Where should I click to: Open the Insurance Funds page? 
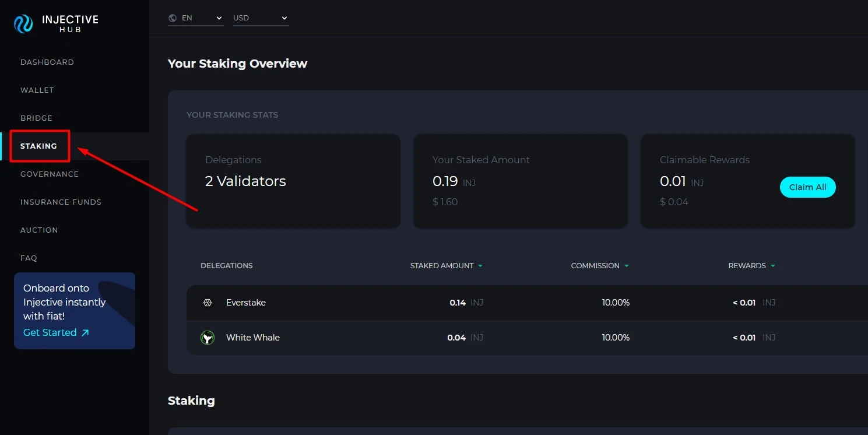(x=61, y=202)
